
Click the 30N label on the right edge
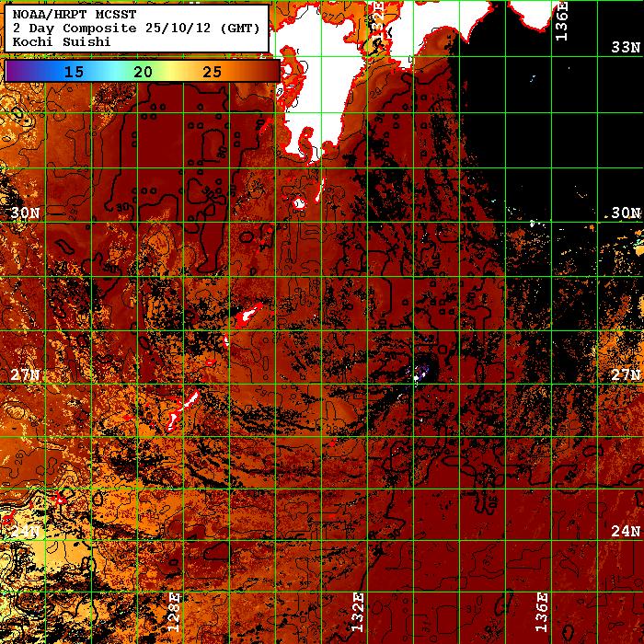625,213
